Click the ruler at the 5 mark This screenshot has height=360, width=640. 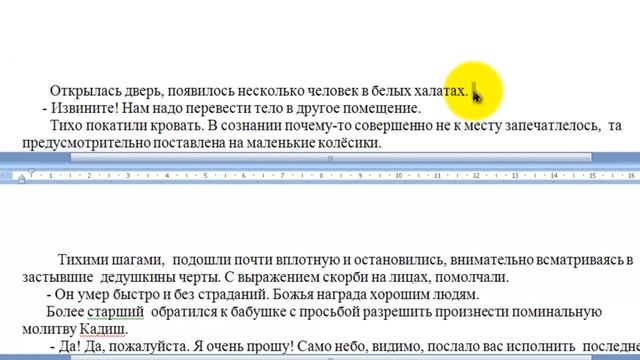[x=205, y=176]
